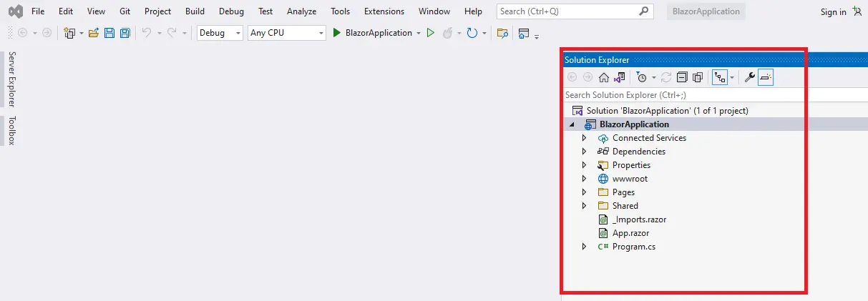The height and width of the screenshot is (301, 868).
Task: Click the Save All toolbar icon
Action: pos(125,33)
